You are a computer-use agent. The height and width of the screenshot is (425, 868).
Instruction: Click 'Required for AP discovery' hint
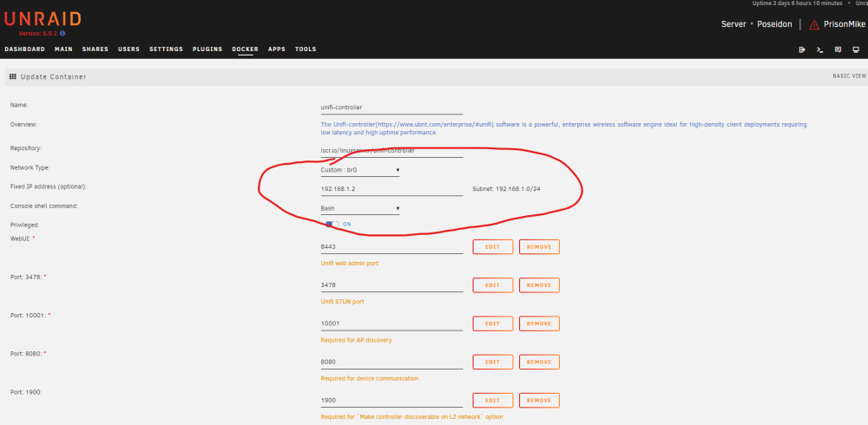356,340
